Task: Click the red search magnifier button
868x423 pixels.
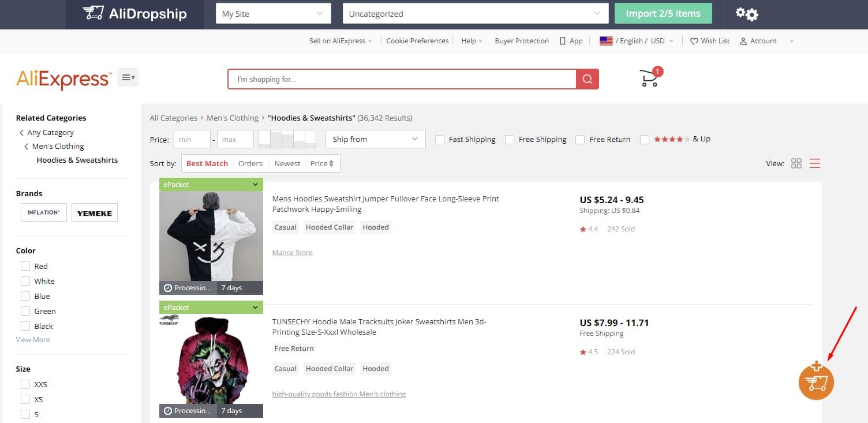Action: [x=588, y=79]
